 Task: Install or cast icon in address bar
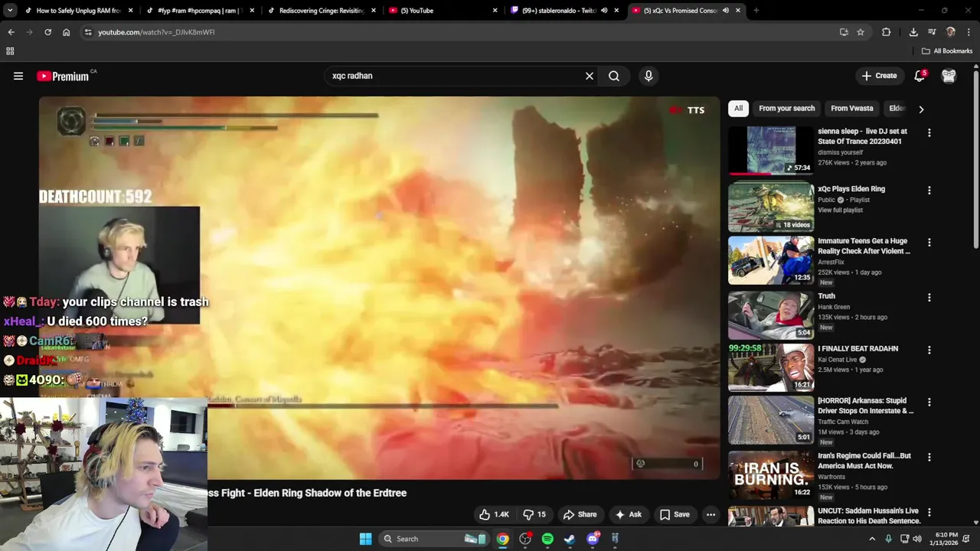(x=844, y=32)
